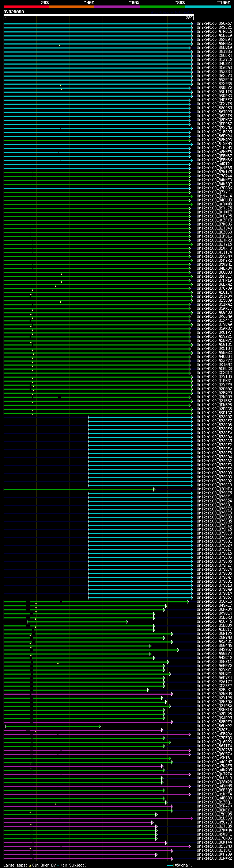Select label UniRef100_B1XKH9
Image resolution: width=234 pixels, height=868 pixels.
point(214,144)
